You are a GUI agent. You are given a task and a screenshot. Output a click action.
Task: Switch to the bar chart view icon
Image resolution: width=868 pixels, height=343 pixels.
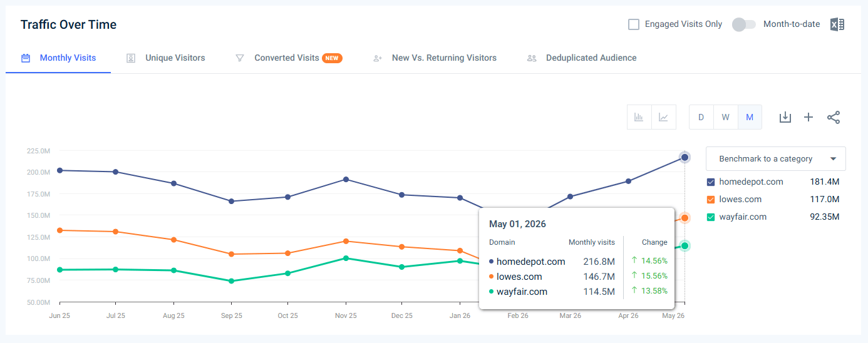pyautogui.click(x=639, y=117)
